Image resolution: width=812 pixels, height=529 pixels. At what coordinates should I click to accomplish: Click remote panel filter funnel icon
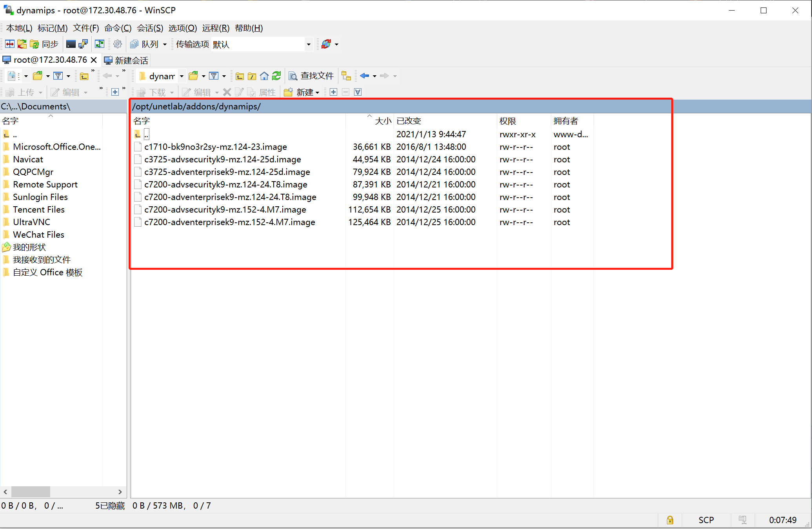tap(214, 76)
